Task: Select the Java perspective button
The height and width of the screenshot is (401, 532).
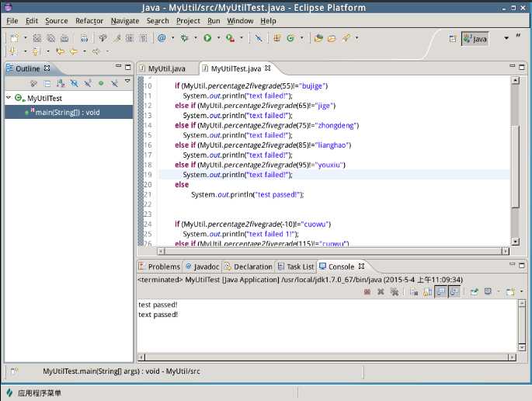Action: 475,39
